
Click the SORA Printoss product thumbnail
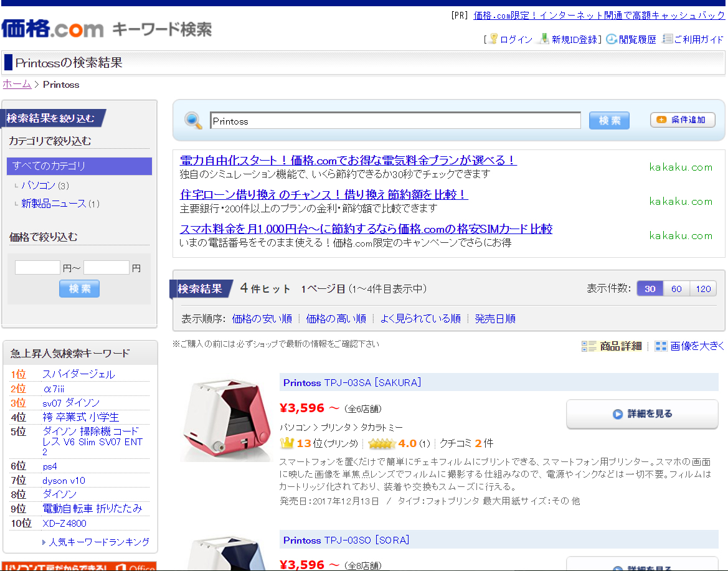coord(227,554)
